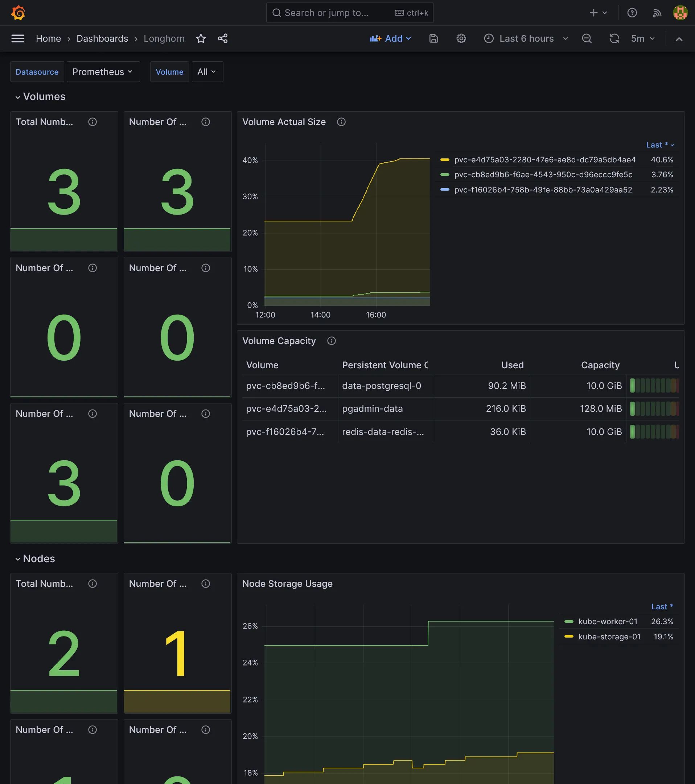Star the Longhorn dashboard as favorite
Screen dimensions: 695x784
(x=201, y=38)
